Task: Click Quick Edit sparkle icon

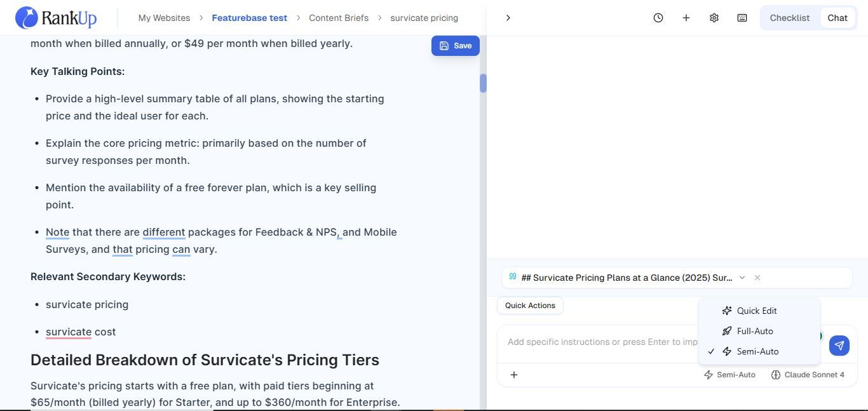Action: (727, 311)
